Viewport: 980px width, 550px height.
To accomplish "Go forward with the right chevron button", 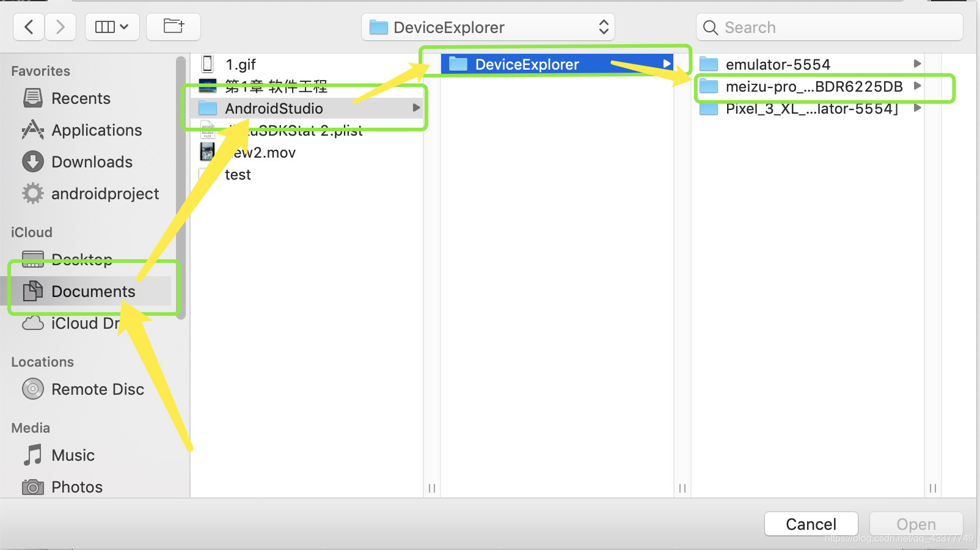I will tap(60, 27).
